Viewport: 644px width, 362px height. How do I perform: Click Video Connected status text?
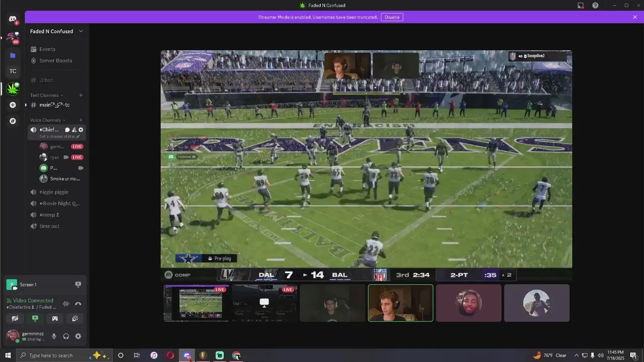pos(33,301)
